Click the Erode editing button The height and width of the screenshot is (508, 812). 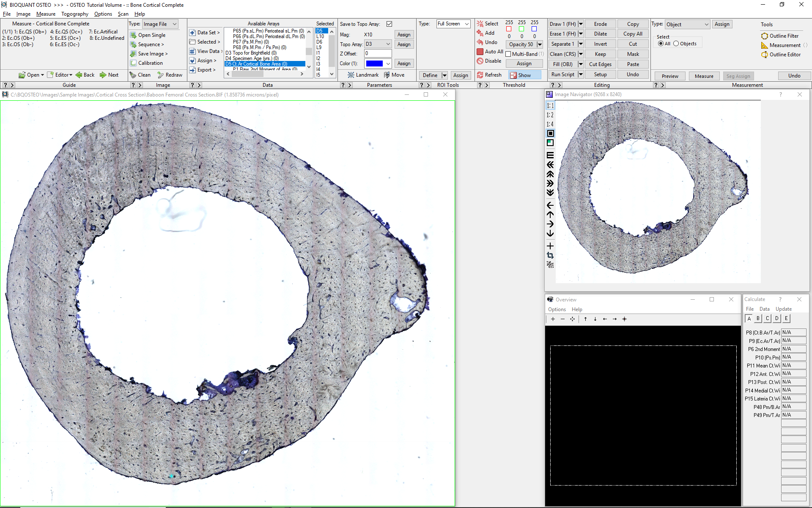point(600,24)
